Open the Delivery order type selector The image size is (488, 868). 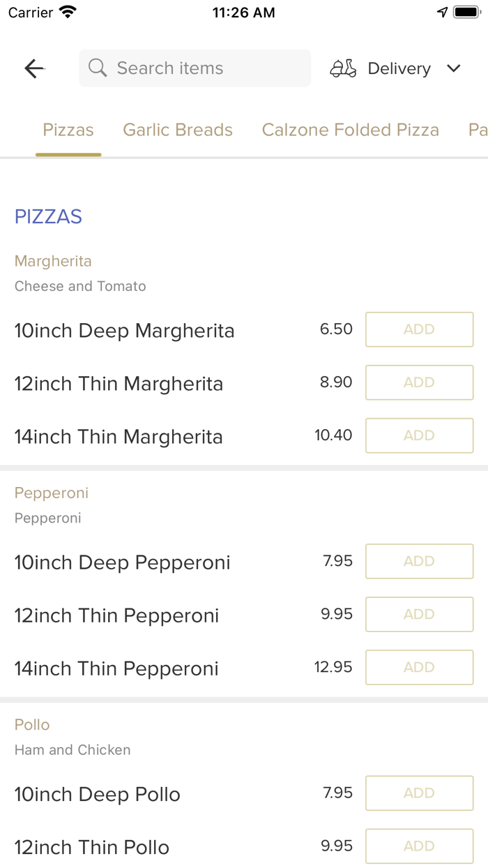click(399, 68)
